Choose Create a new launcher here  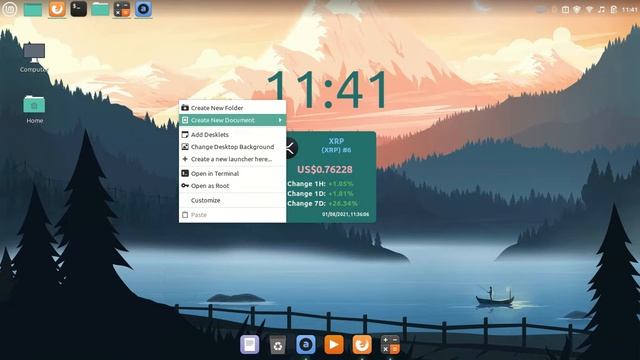(x=232, y=159)
